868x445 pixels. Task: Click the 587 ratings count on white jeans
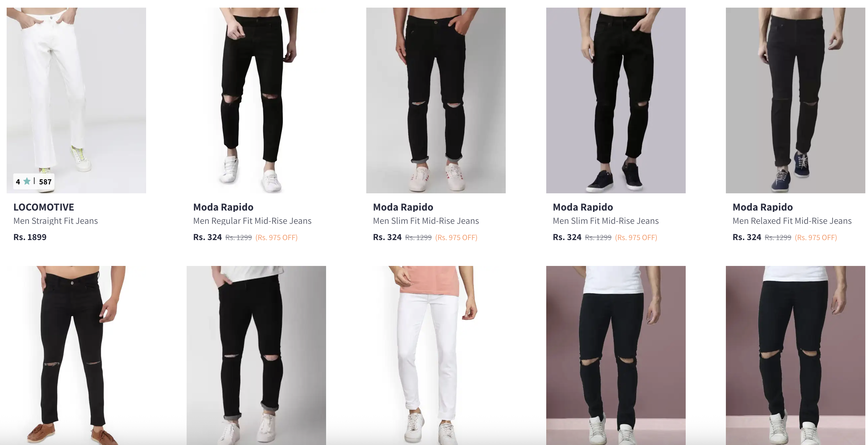coord(45,182)
